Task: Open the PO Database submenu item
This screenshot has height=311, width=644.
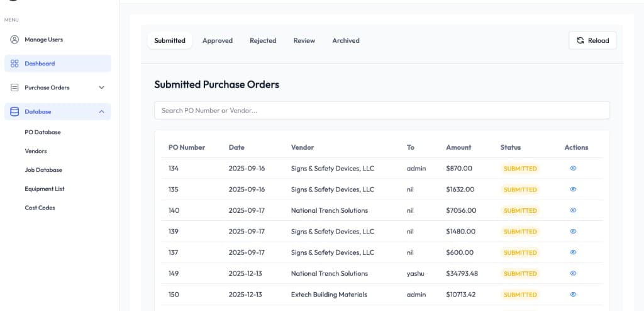Action: pyautogui.click(x=43, y=132)
